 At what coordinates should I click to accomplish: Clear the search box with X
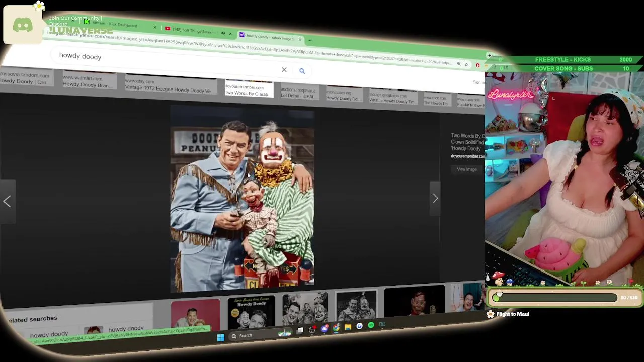point(284,70)
